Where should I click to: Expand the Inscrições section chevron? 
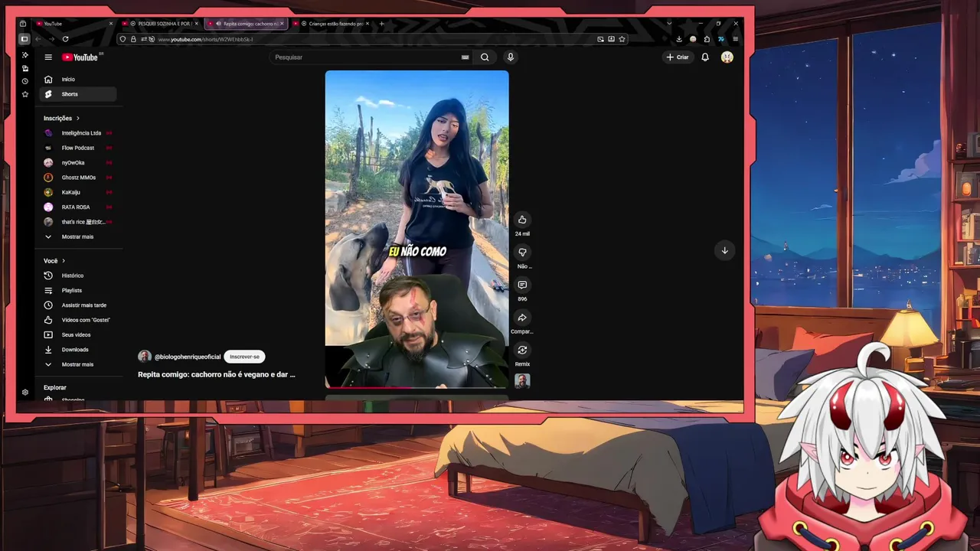click(77, 119)
